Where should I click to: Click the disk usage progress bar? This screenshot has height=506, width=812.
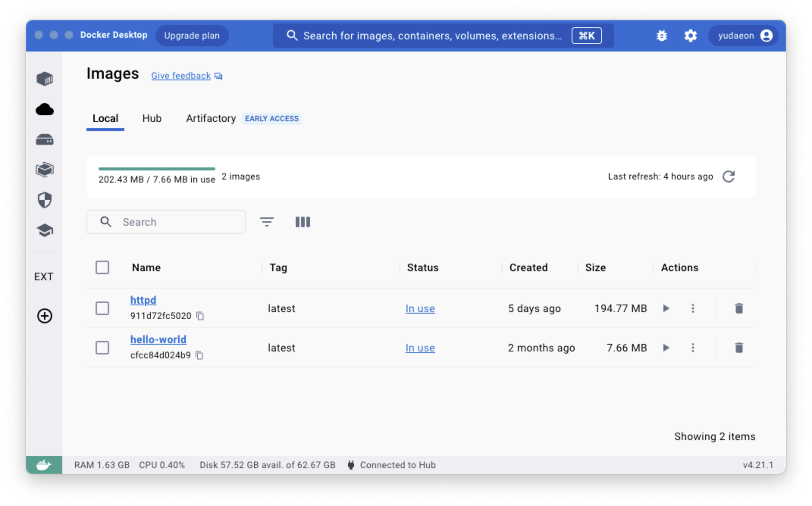click(x=157, y=169)
